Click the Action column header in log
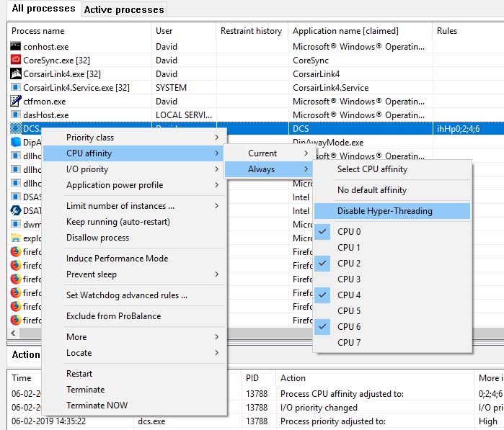 375,378
